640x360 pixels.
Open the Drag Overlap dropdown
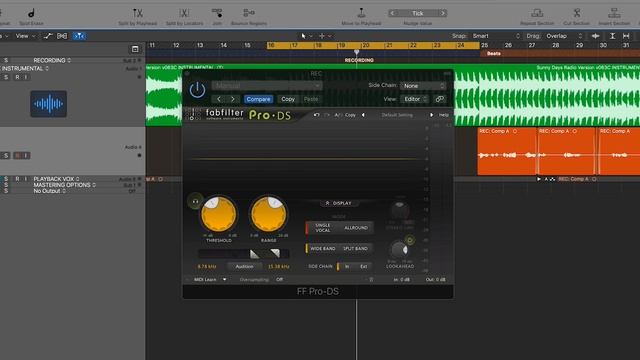(x=564, y=36)
